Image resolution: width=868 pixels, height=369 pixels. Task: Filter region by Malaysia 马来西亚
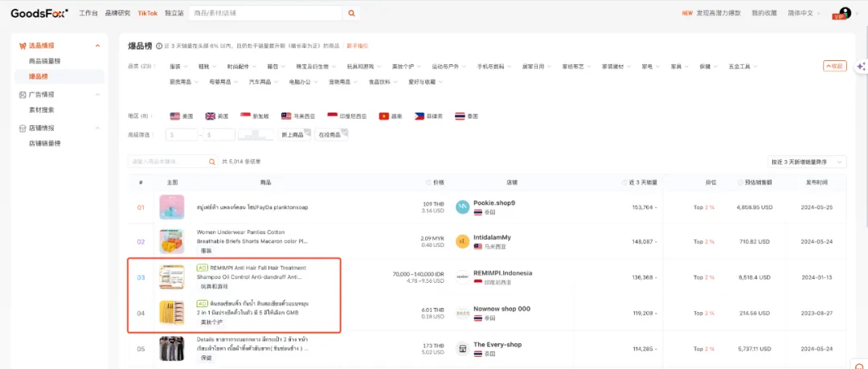(298, 117)
